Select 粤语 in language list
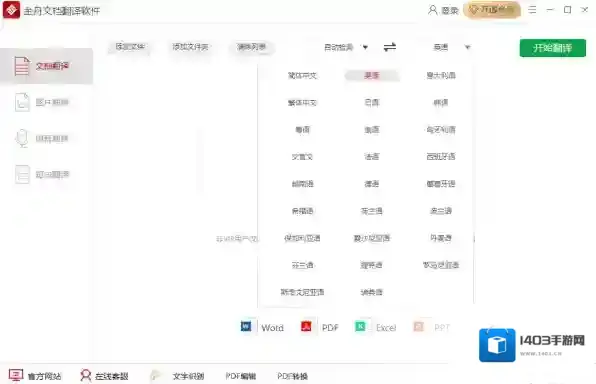The height and width of the screenshot is (384, 596). (302, 130)
